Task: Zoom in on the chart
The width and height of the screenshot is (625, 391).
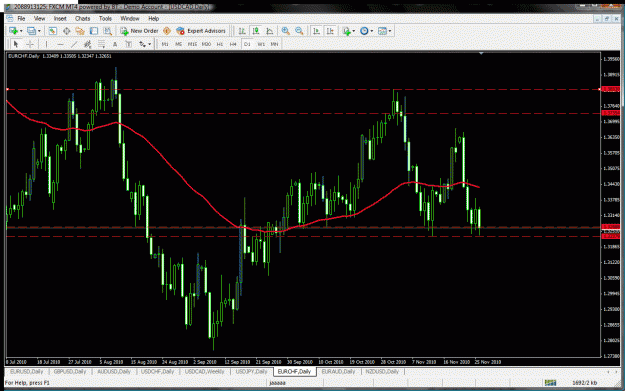Action: (x=285, y=31)
